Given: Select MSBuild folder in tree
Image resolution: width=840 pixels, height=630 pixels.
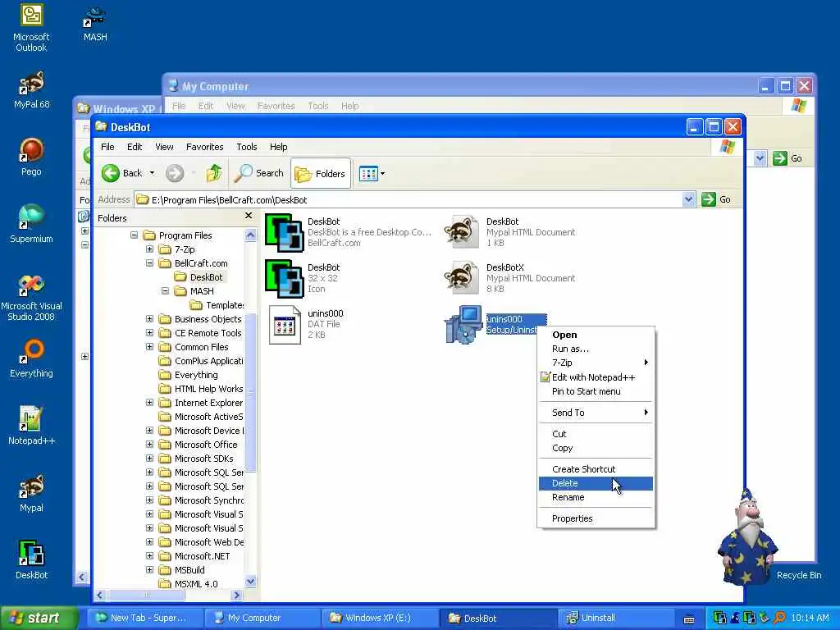Looking at the screenshot, I should pyautogui.click(x=182, y=570).
